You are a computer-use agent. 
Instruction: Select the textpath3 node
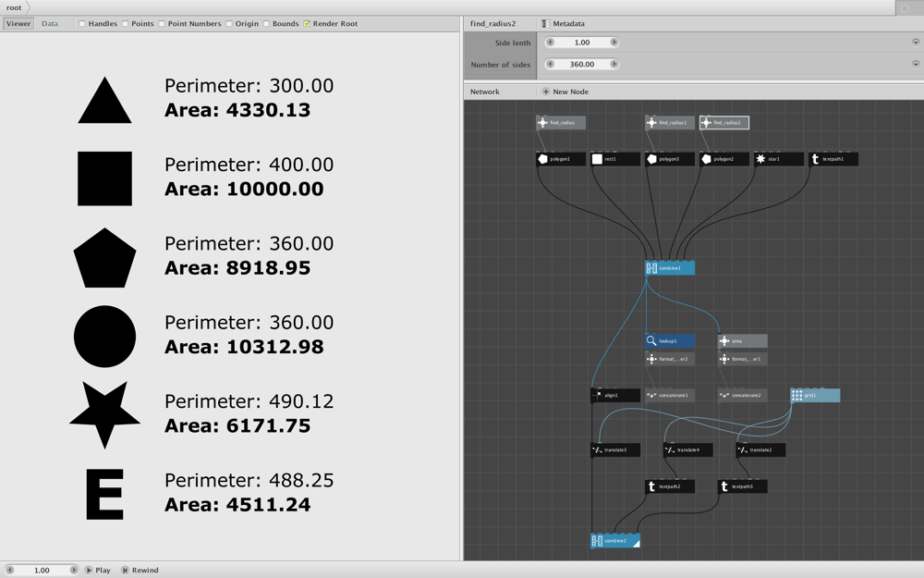coord(743,486)
